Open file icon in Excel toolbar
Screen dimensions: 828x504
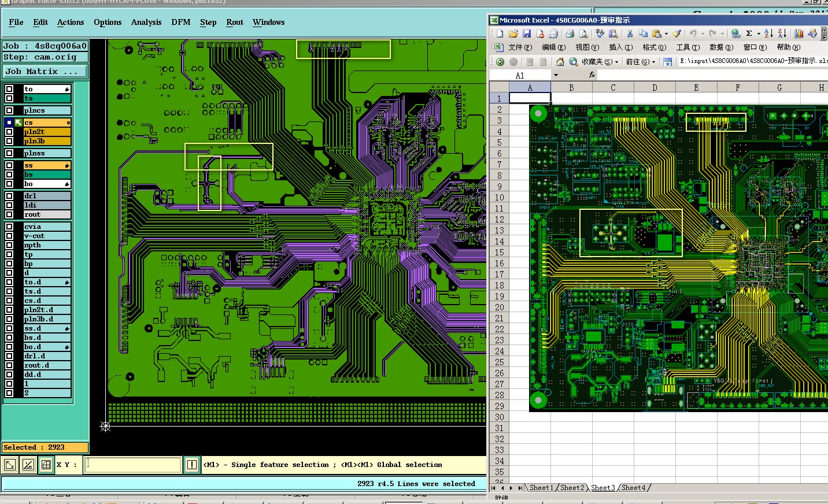tap(513, 34)
